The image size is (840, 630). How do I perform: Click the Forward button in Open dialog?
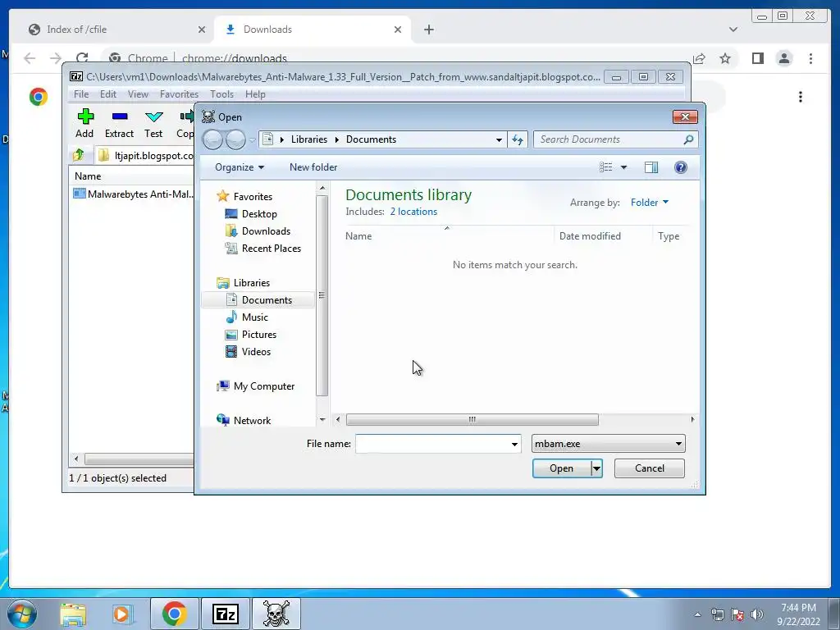tap(235, 139)
